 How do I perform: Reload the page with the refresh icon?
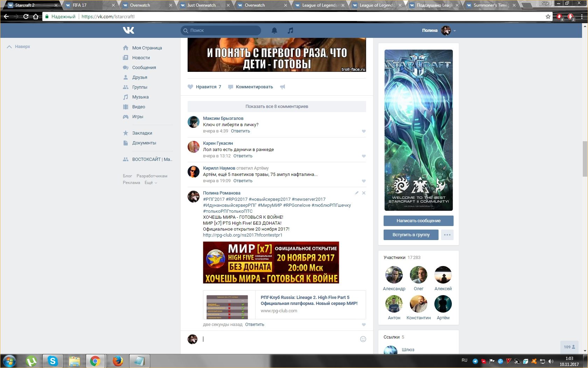pos(26,16)
